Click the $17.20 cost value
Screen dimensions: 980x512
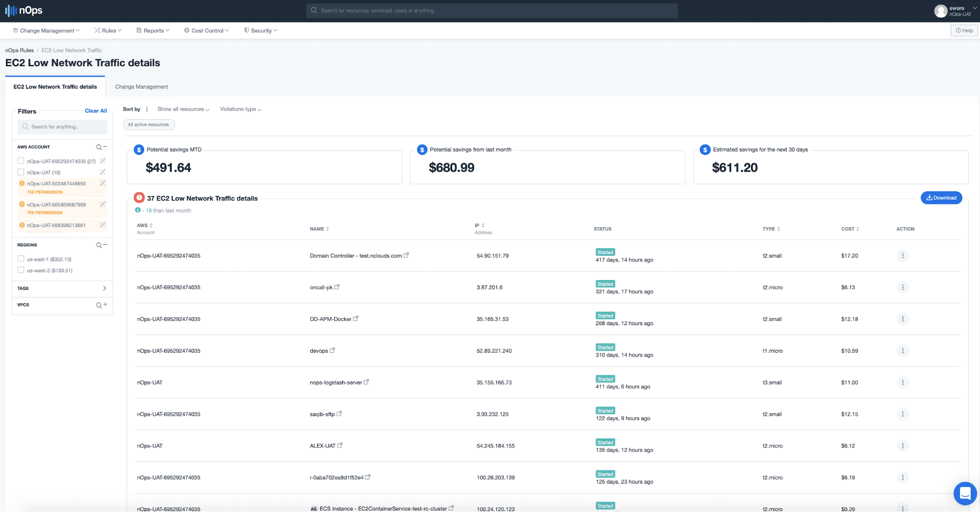(849, 256)
